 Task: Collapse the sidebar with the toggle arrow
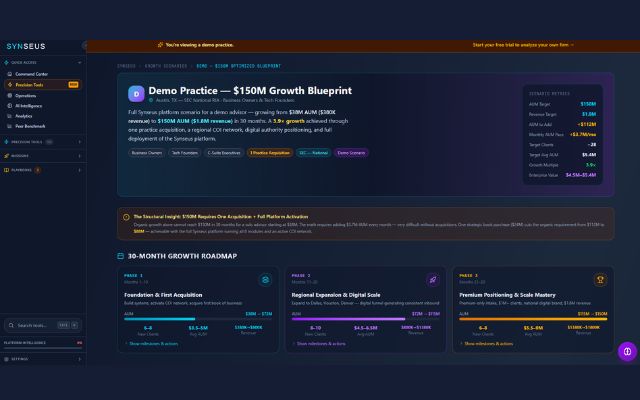coord(84,46)
